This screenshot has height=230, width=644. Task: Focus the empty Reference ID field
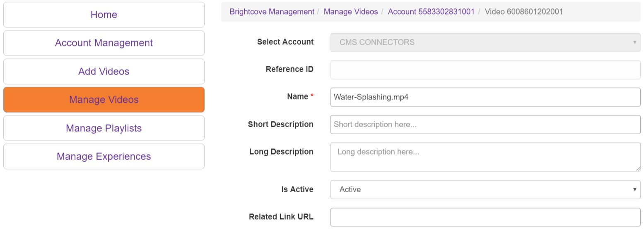coord(485,70)
